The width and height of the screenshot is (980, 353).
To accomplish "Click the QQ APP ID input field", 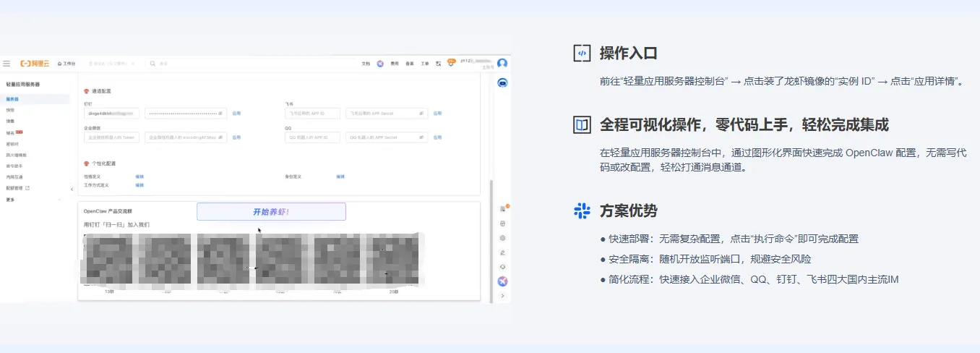I will (x=312, y=137).
